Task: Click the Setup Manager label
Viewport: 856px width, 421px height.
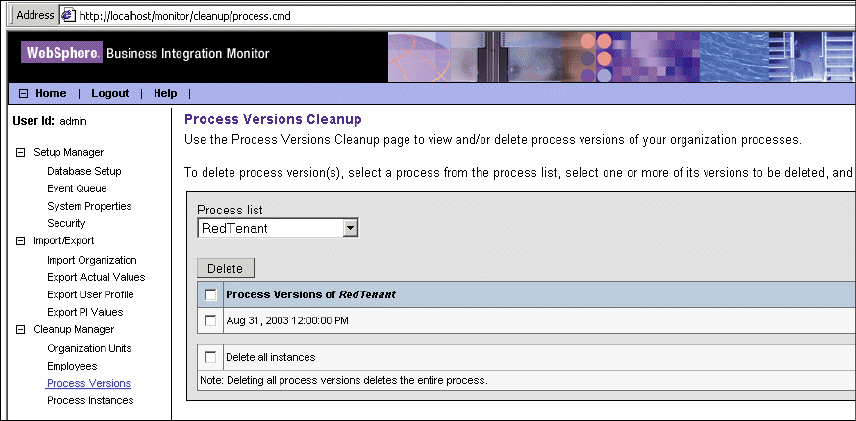Action: coord(69,152)
